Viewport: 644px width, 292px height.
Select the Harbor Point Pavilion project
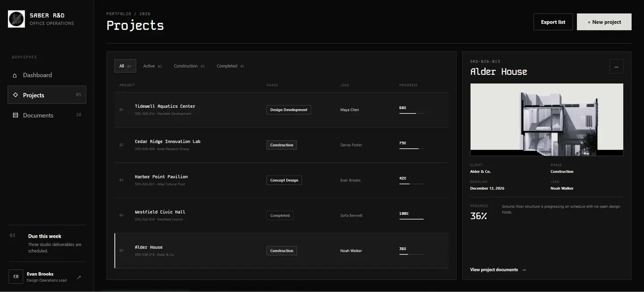[x=281, y=180]
